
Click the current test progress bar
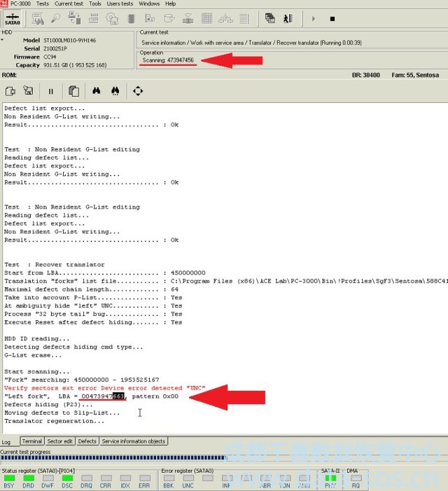112,458
